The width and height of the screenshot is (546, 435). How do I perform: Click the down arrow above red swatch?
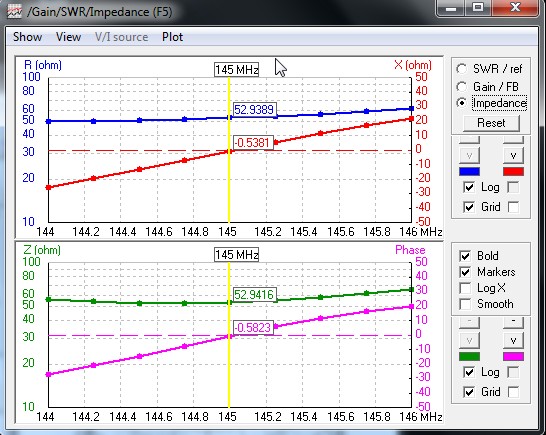pos(513,156)
